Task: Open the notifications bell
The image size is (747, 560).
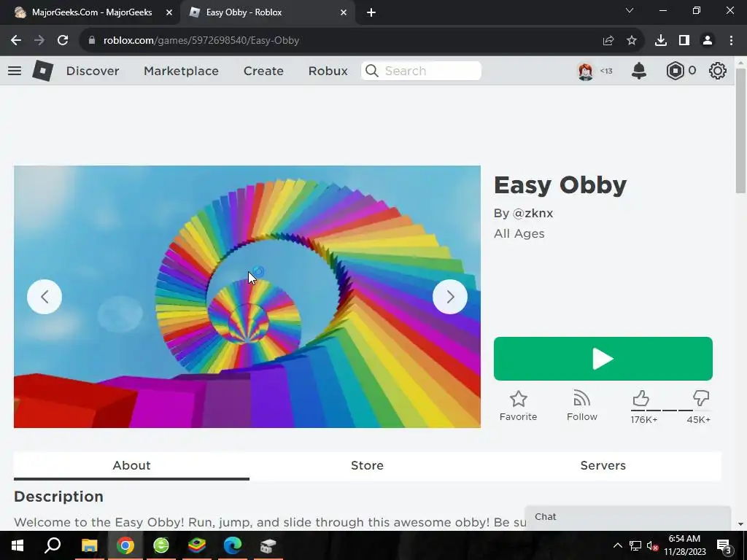Action: tap(639, 71)
